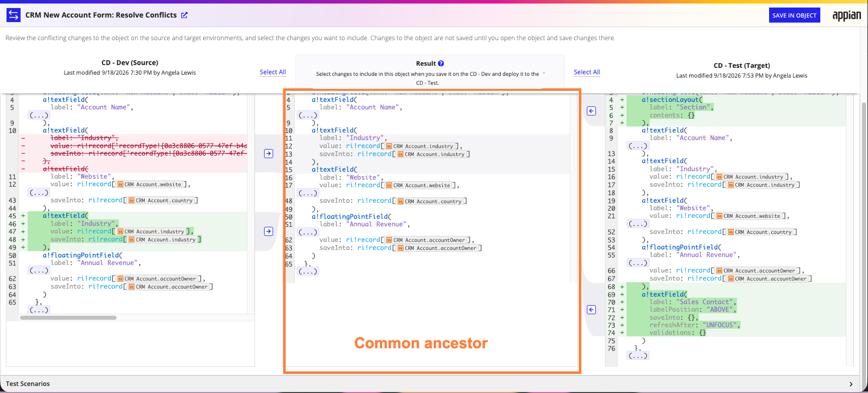Expand collapsed lines below Annual Revenue in target pane

click(638, 263)
